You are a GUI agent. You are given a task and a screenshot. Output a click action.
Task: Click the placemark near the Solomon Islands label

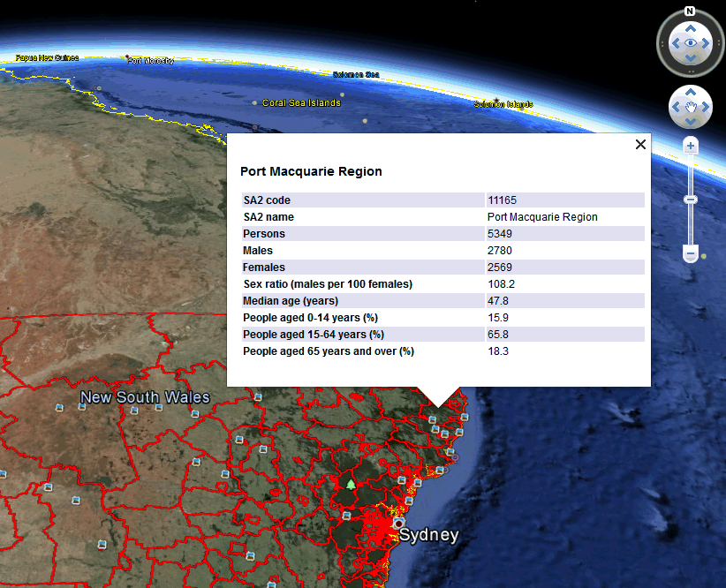click(x=497, y=100)
